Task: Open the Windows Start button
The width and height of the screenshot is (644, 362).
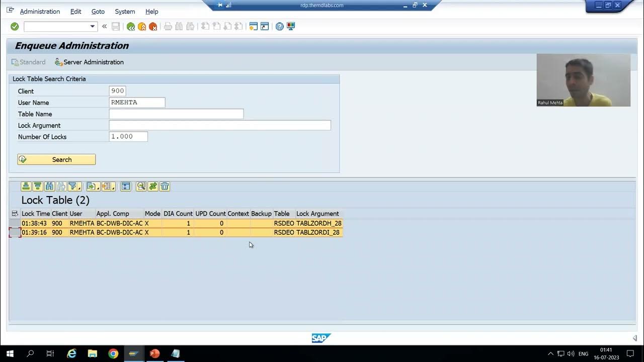Action: pos(10,353)
